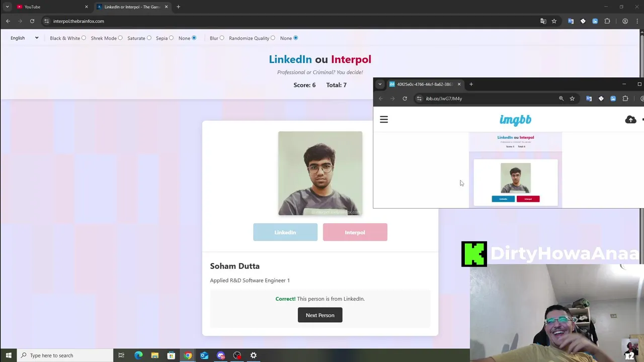Bookmark the ibb.co page with the star
The height and width of the screenshot is (362, 644).
[572, 99]
